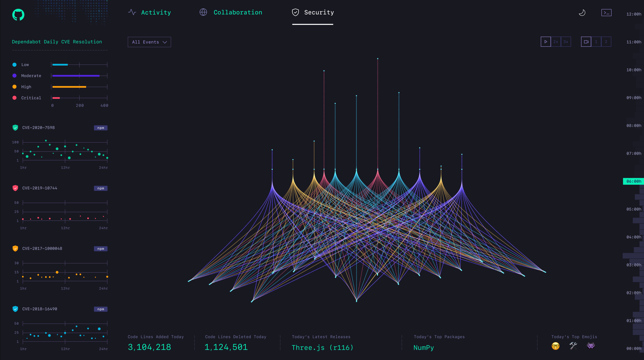Click the GitHub Octocat logo
The image size is (644, 360).
[x=18, y=15]
